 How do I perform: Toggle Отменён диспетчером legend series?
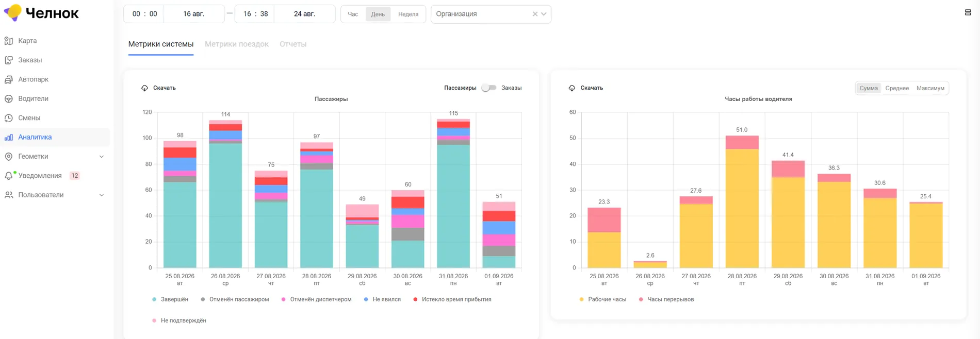click(316, 299)
